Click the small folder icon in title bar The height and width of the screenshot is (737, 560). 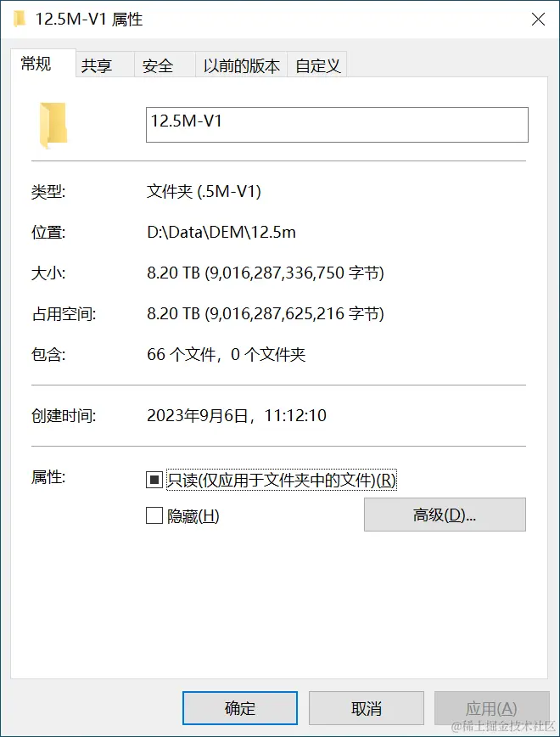20,19
